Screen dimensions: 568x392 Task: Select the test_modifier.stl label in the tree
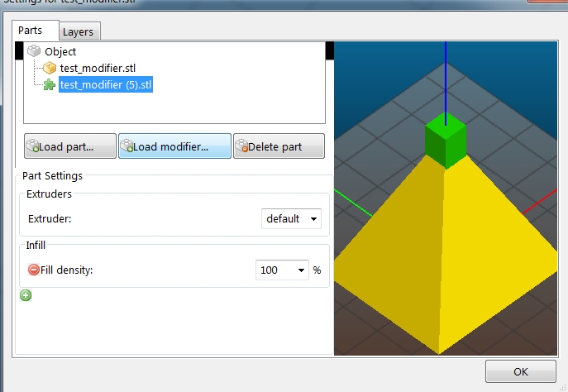point(98,68)
